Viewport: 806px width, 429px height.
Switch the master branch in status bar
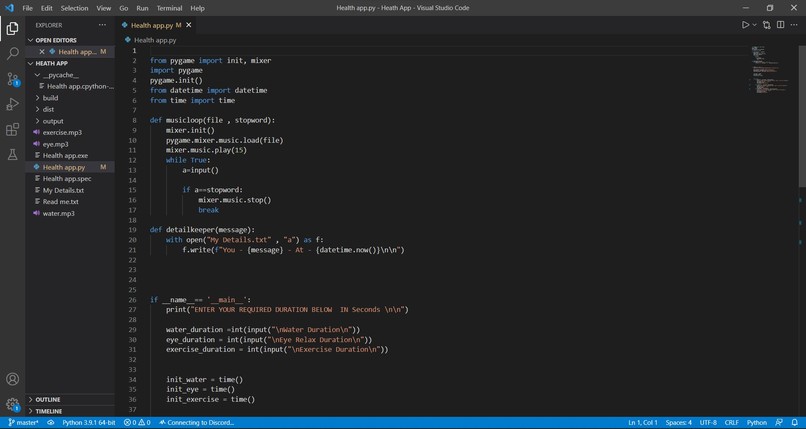(x=23, y=422)
